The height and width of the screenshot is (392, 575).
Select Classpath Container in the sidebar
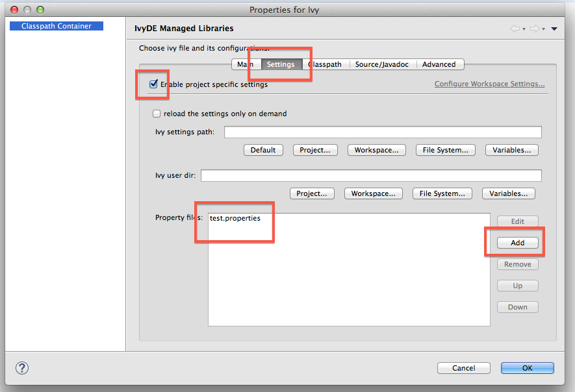[57, 26]
